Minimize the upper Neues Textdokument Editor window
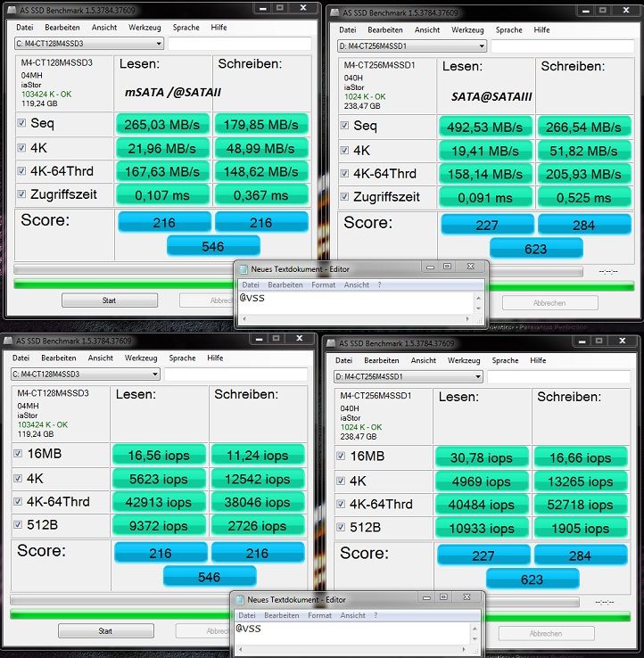This screenshot has height=658, width=644. (430, 267)
